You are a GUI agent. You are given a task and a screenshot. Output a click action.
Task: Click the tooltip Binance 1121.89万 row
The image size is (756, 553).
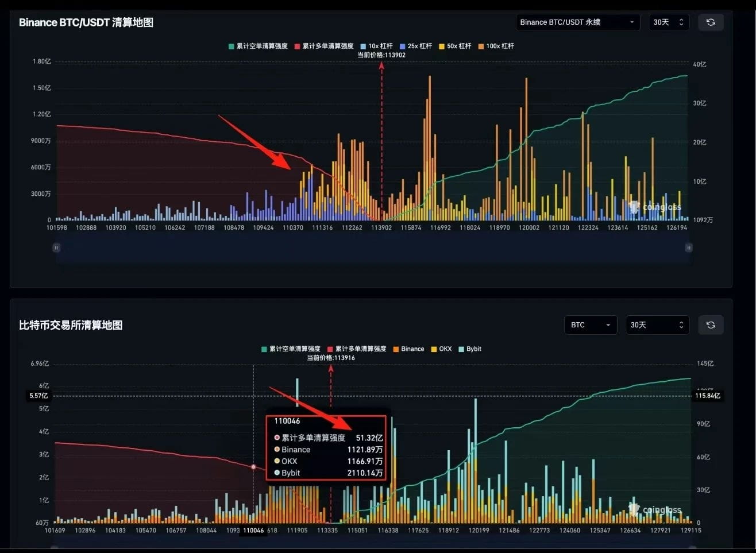point(328,450)
